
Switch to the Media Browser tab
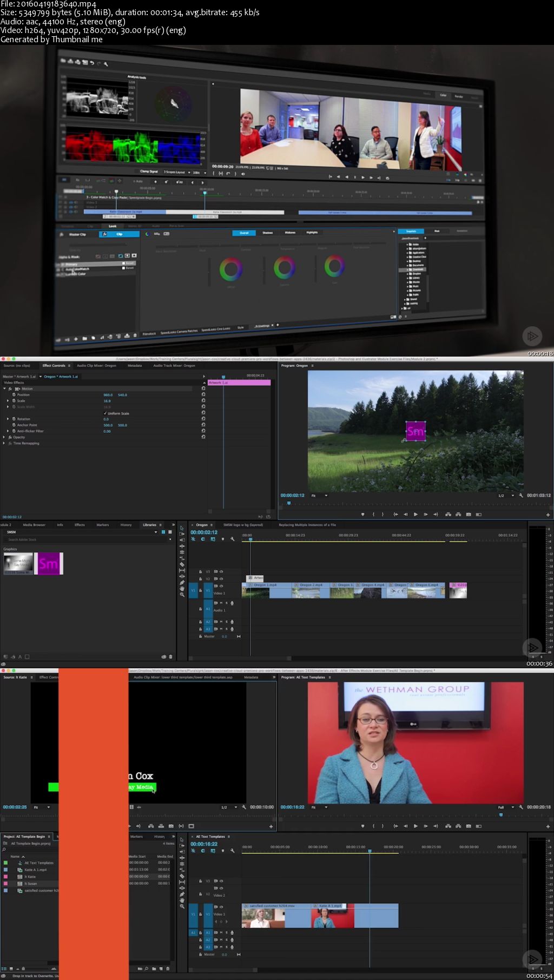tap(34, 524)
